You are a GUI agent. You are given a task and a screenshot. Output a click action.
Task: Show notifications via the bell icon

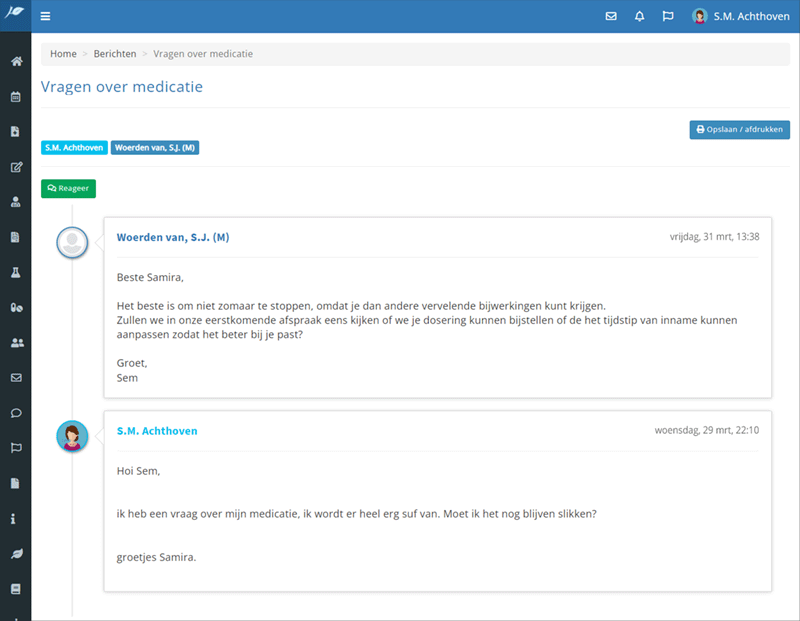coord(639,16)
